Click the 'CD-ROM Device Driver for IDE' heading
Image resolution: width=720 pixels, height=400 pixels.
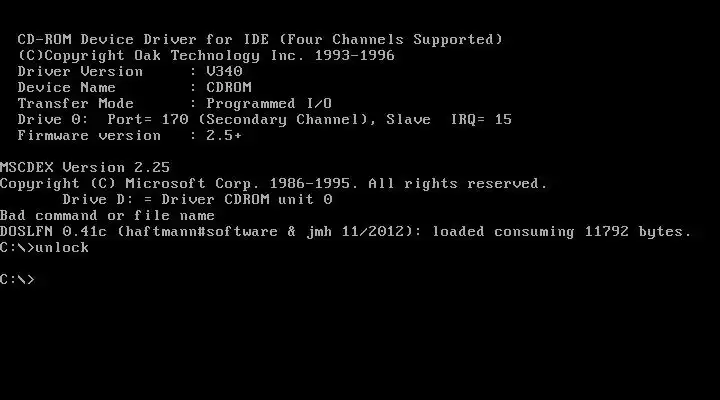point(143,39)
